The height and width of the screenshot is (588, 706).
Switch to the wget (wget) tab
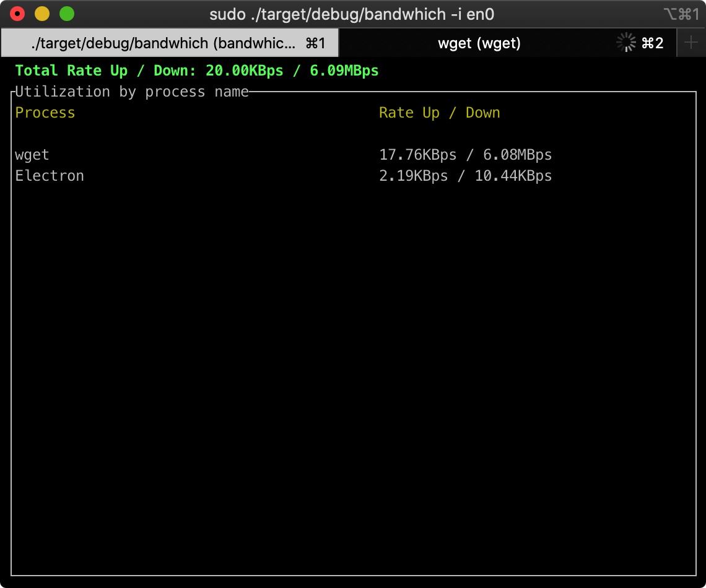click(507, 43)
